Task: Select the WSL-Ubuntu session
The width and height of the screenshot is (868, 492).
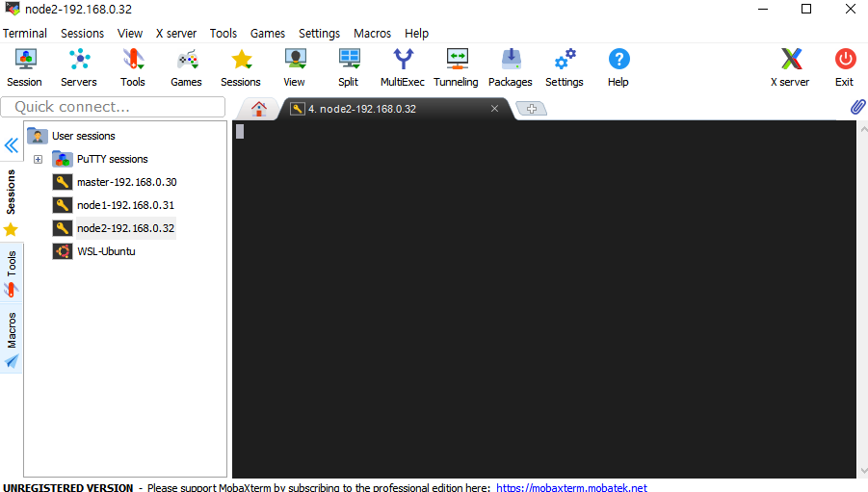Action: (106, 251)
